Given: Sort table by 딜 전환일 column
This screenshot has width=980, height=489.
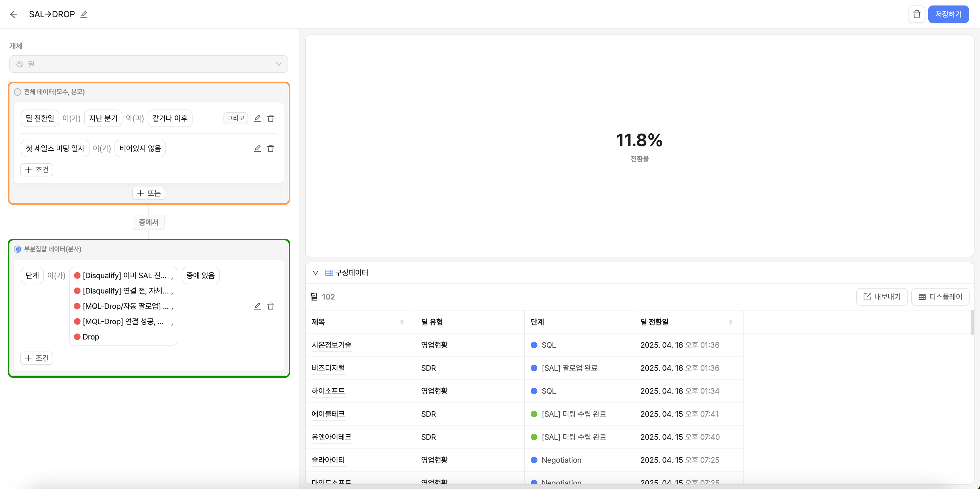Looking at the screenshot, I should pyautogui.click(x=730, y=322).
